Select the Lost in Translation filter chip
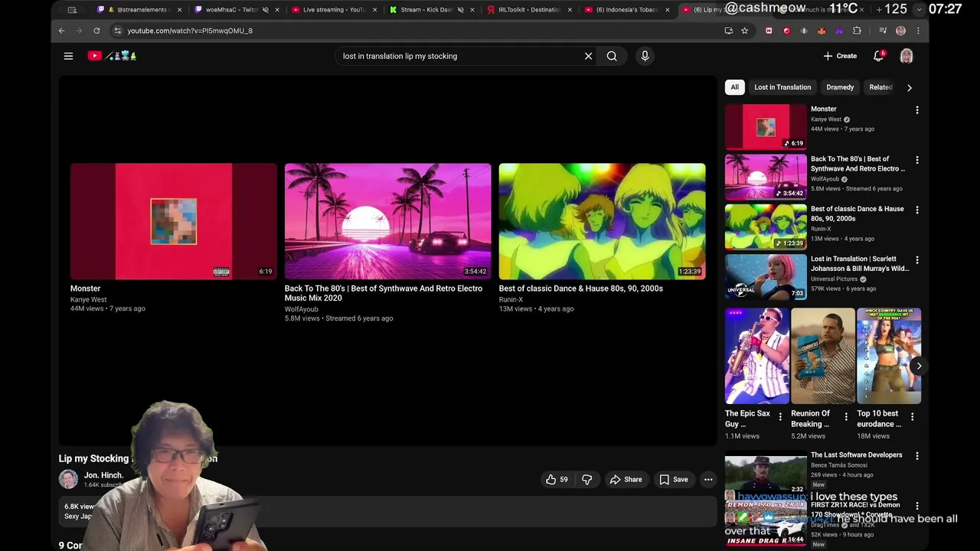The width and height of the screenshot is (980, 551). 782,87
